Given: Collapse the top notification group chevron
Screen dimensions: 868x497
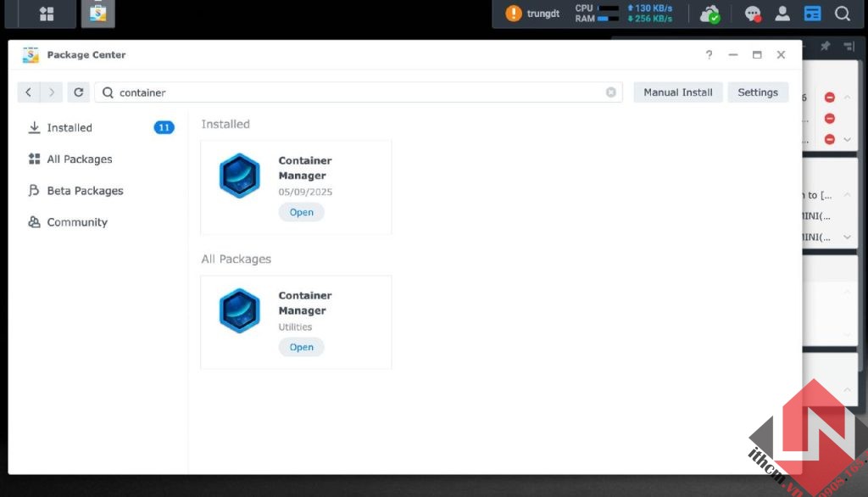Looking at the screenshot, I should (847, 97).
